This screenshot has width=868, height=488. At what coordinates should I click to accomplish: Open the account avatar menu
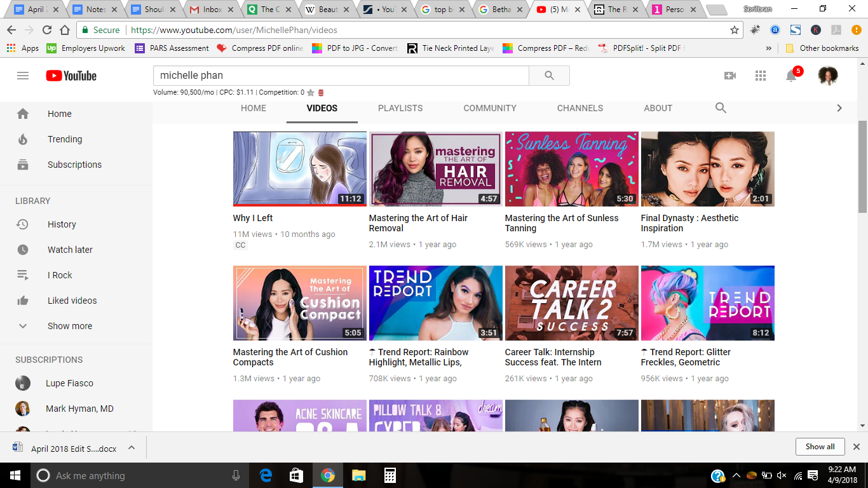[x=828, y=76]
